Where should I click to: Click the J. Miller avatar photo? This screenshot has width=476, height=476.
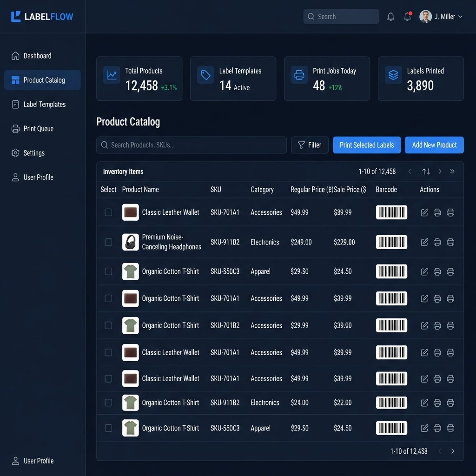click(x=425, y=16)
